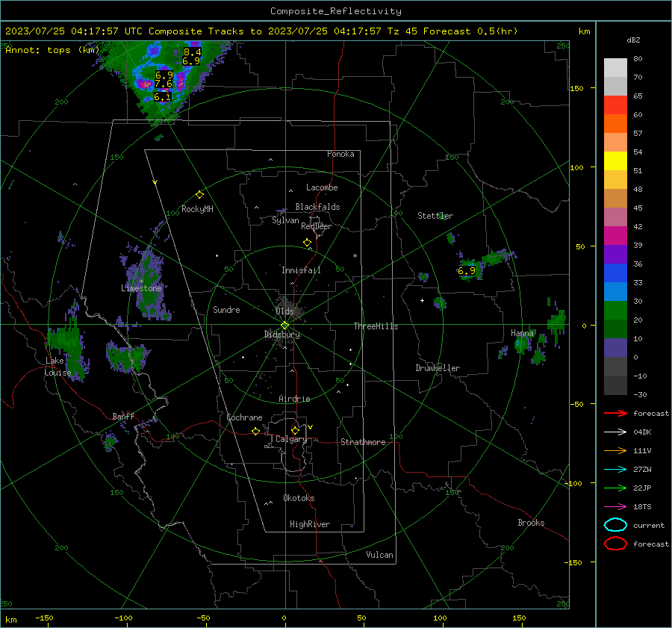Select the 'Annot: tops (km)' text
The image size is (672, 628).
52,50
